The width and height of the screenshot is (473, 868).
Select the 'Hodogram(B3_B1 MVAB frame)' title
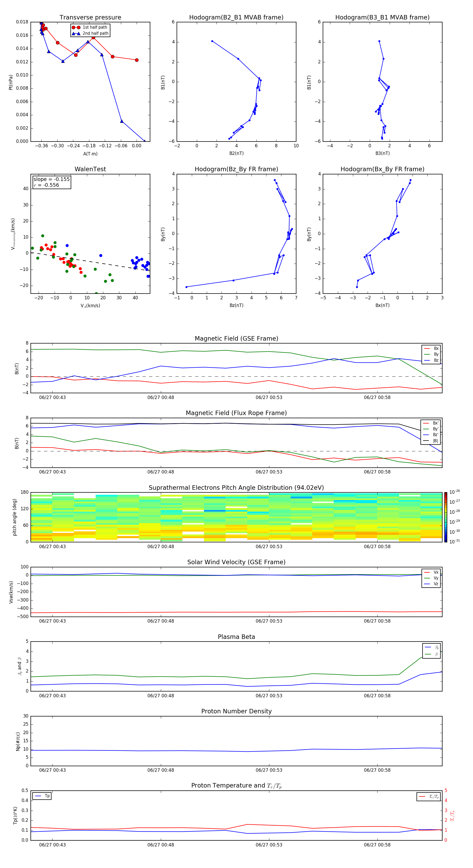(x=382, y=18)
